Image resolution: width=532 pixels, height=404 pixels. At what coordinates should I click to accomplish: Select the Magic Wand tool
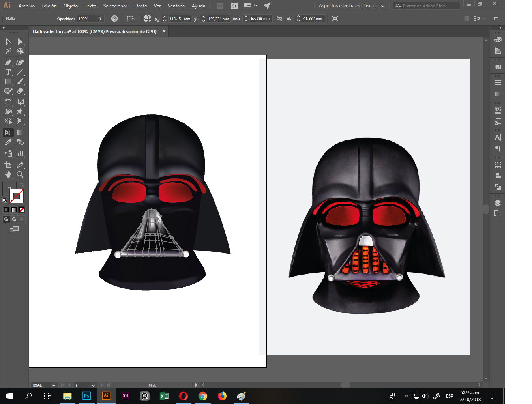coord(8,51)
